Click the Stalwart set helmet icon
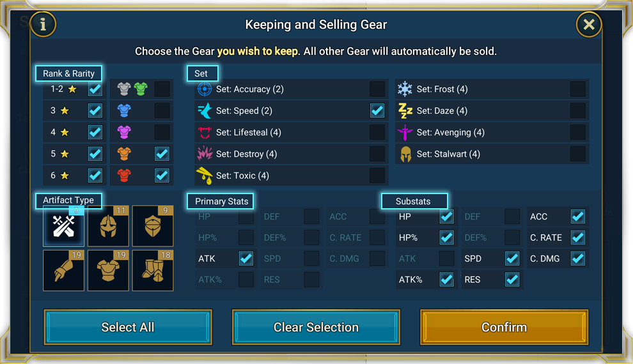Viewport: 633px width, 364px height. [x=405, y=154]
